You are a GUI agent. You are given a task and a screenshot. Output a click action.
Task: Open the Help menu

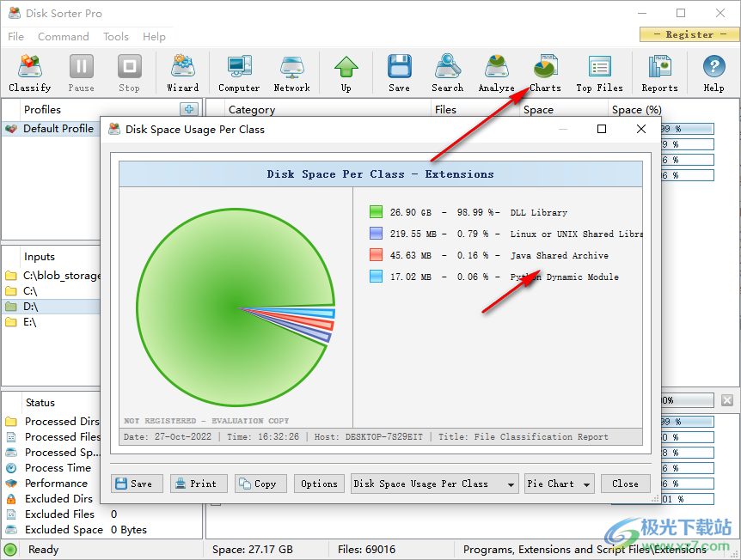click(154, 36)
